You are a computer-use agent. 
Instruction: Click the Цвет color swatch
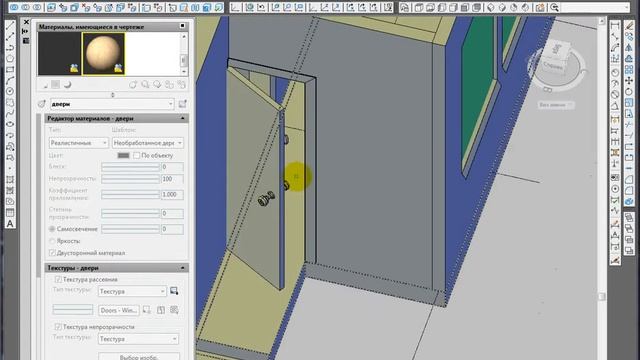coord(123,156)
